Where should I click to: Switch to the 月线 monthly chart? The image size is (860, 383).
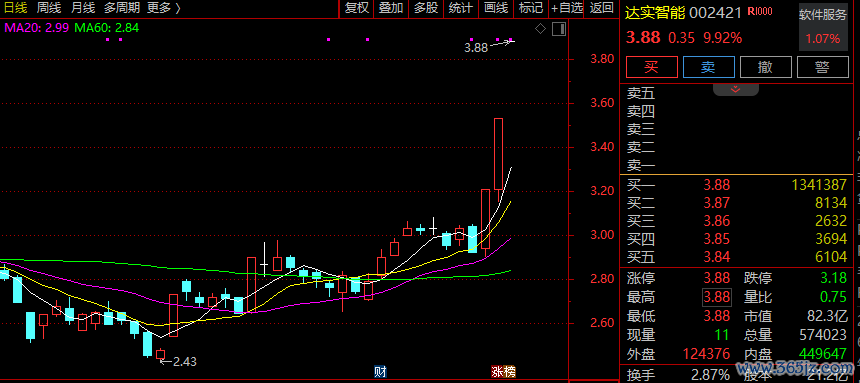click(83, 8)
